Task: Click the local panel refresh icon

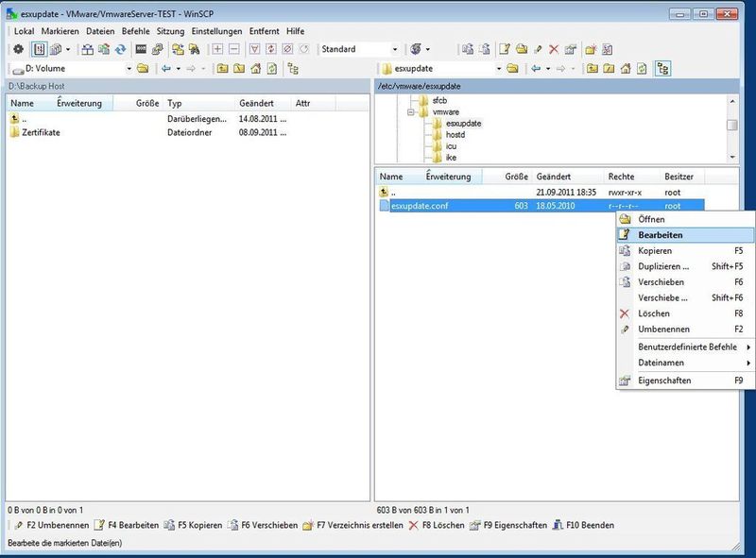Action: point(272,69)
